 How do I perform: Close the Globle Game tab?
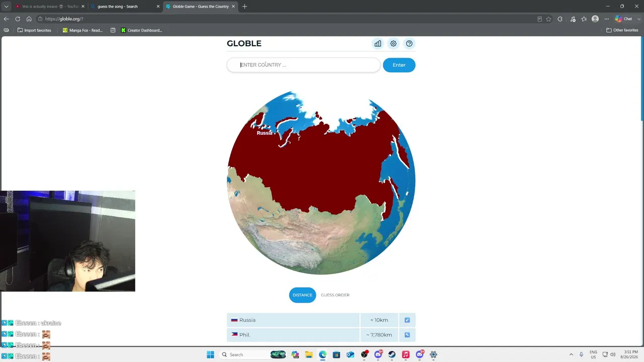(233, 7)
